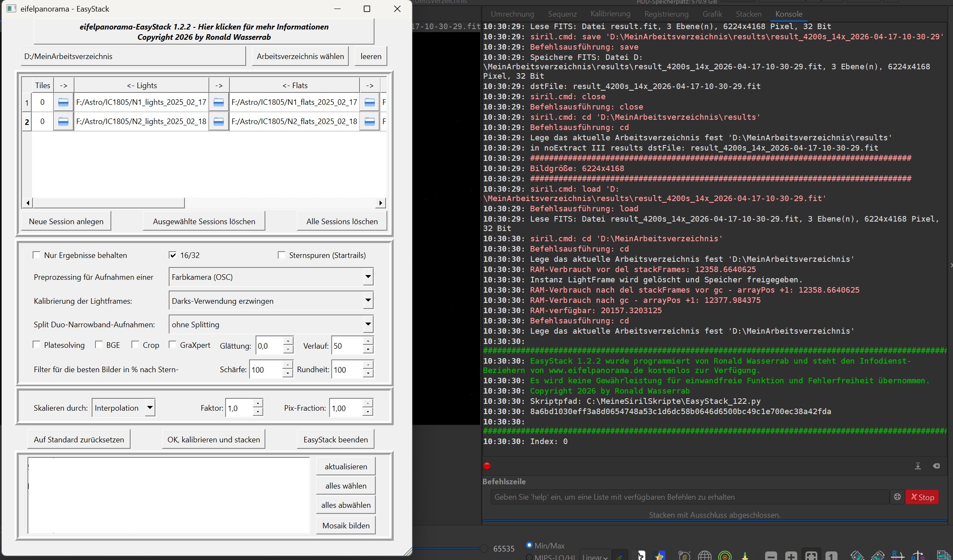The height and width of the screenshot is (560, 953).
Task: Select the Min/Max radio button
Action: (529, 545)
